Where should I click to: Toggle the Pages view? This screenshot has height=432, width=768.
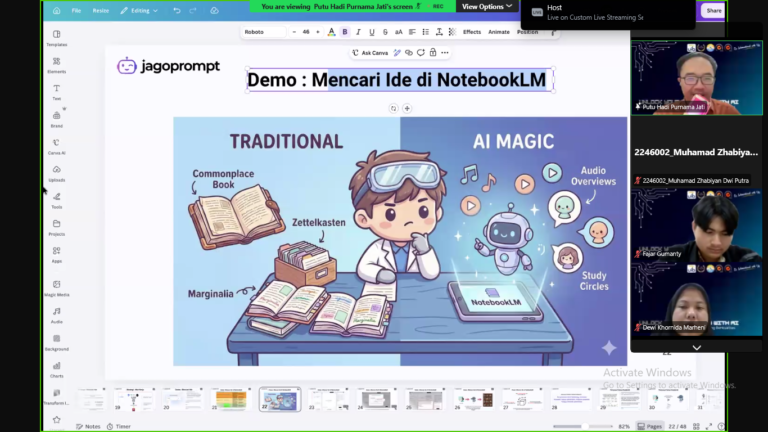click(649, 427)
